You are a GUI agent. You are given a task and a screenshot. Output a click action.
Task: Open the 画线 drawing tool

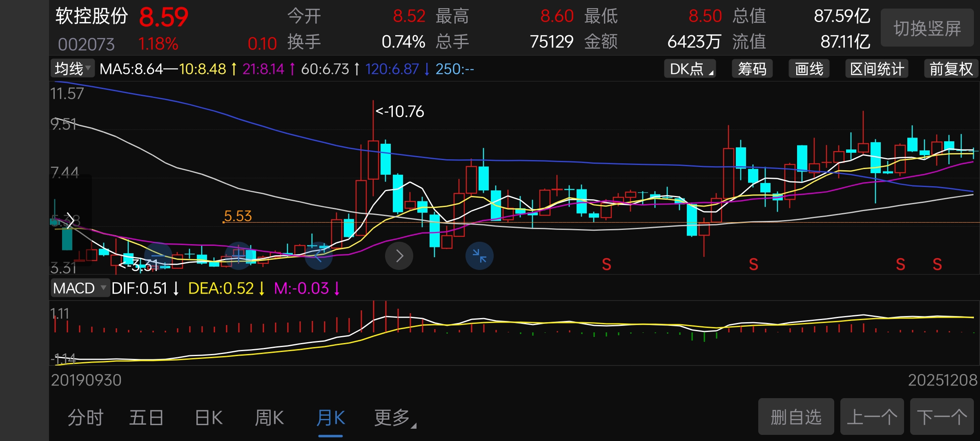pyautogui.click(x=809, y=69)
